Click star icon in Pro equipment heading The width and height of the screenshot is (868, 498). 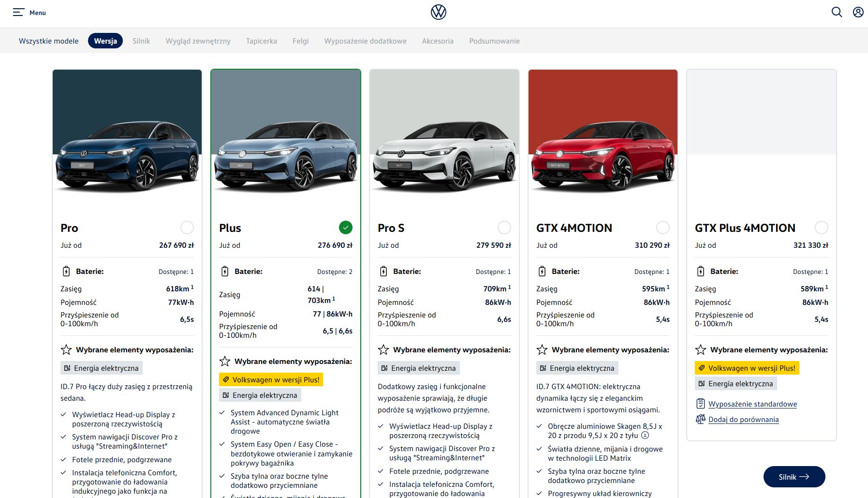(66, 350)
